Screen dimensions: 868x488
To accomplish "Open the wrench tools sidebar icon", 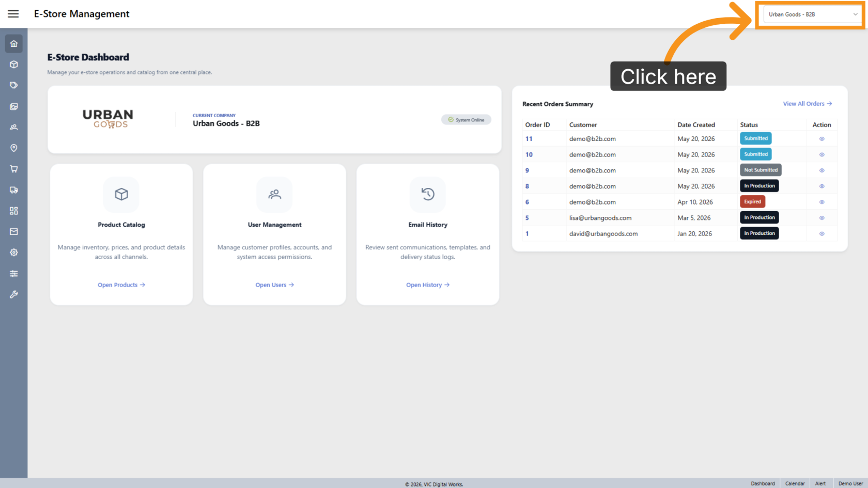I will point(14,294).
